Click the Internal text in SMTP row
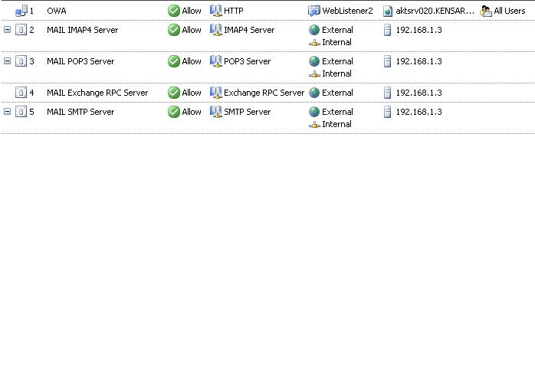The height and width of the screenshot is (392, 535). coord(336,124)
